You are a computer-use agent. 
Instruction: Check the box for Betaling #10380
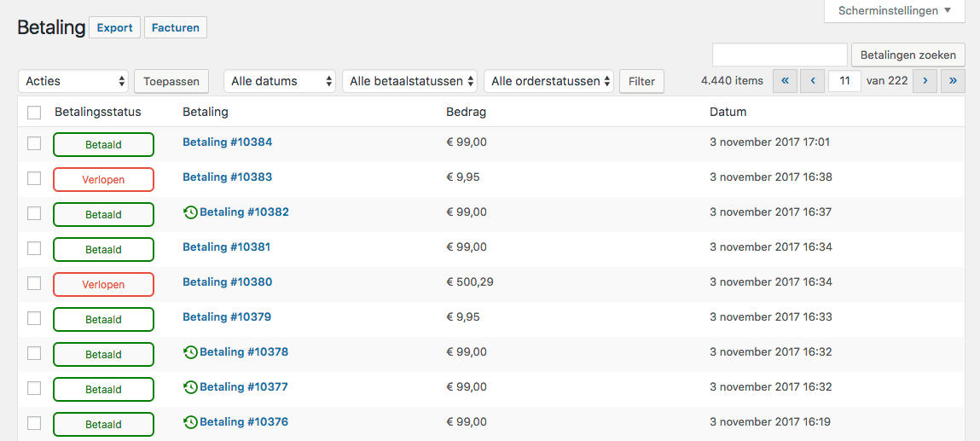click(34, 283)
